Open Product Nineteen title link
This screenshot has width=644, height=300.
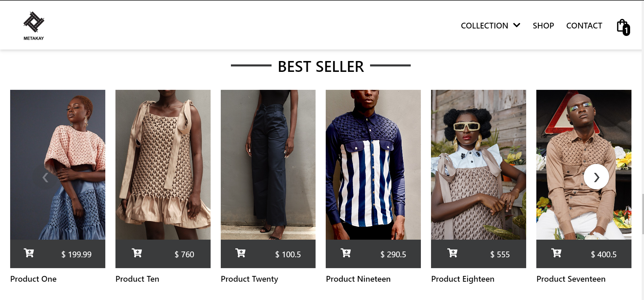coord(358,279)
